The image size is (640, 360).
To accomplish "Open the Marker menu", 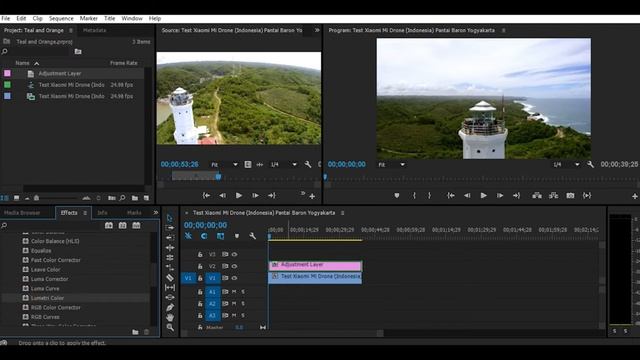I will [x=89, y=18].
